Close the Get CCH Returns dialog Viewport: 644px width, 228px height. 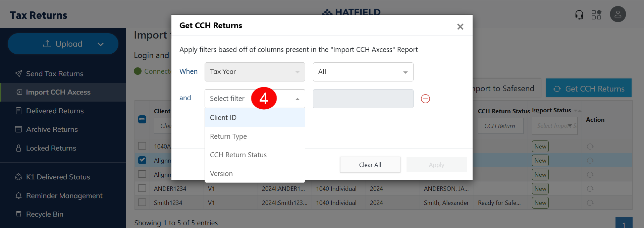pos(460,26)
